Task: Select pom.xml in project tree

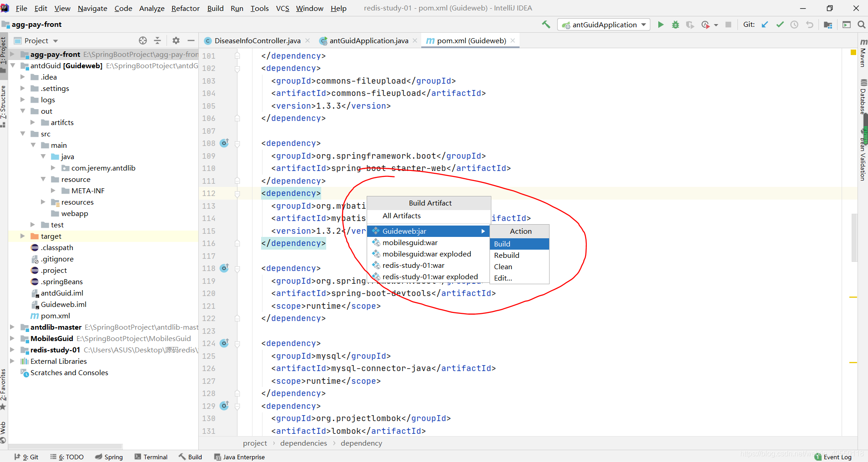Action: point(55,316)
